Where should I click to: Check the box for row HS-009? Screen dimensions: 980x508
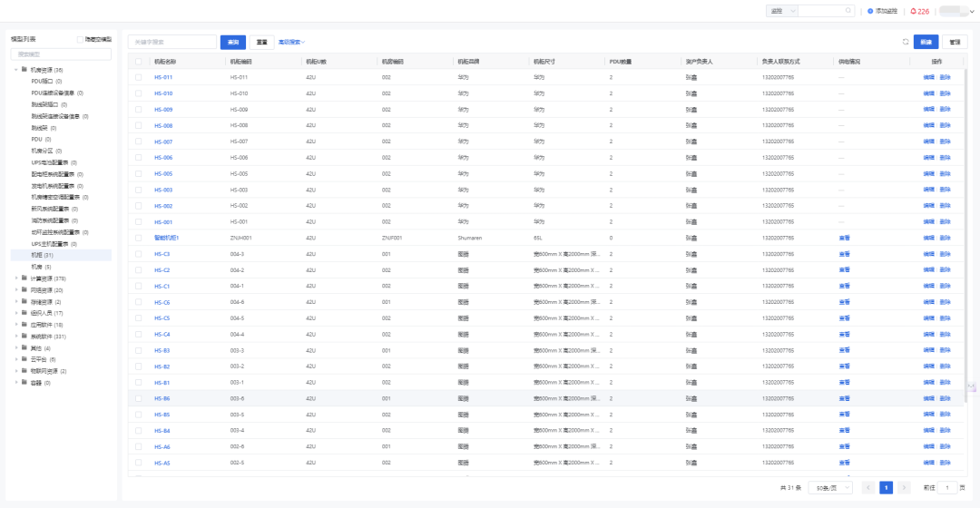coord(138,110)
